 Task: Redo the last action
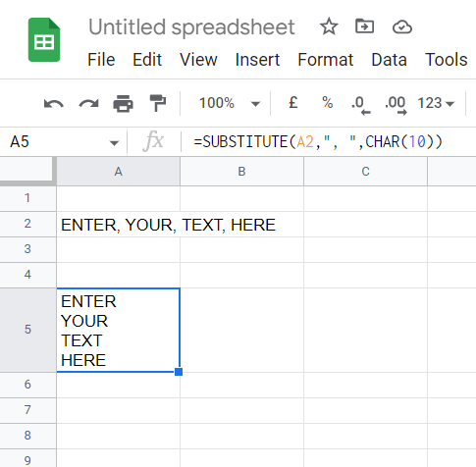point(88,104)
